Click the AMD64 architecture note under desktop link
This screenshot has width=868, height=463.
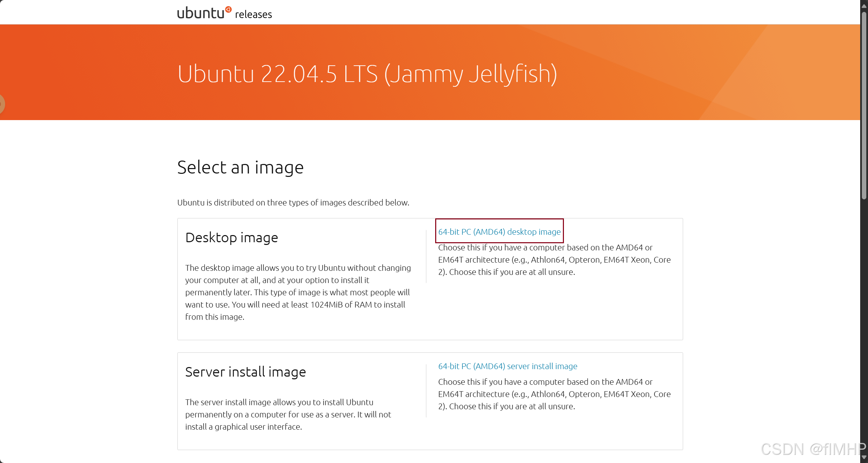coord(554,260)
